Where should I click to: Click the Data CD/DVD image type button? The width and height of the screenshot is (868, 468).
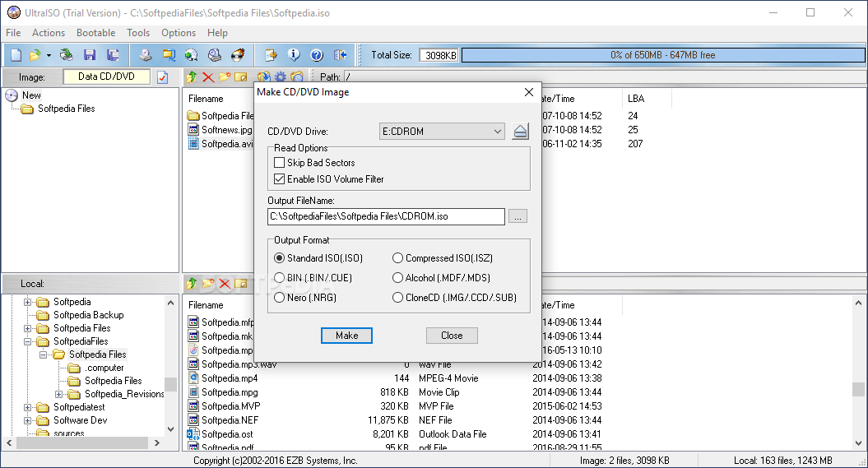click(x=106, y=76)
